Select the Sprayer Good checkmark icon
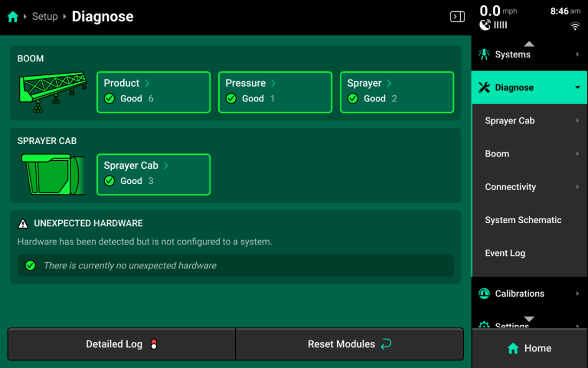588x368 pixels. pyautogui.click(x=353, y=99)
